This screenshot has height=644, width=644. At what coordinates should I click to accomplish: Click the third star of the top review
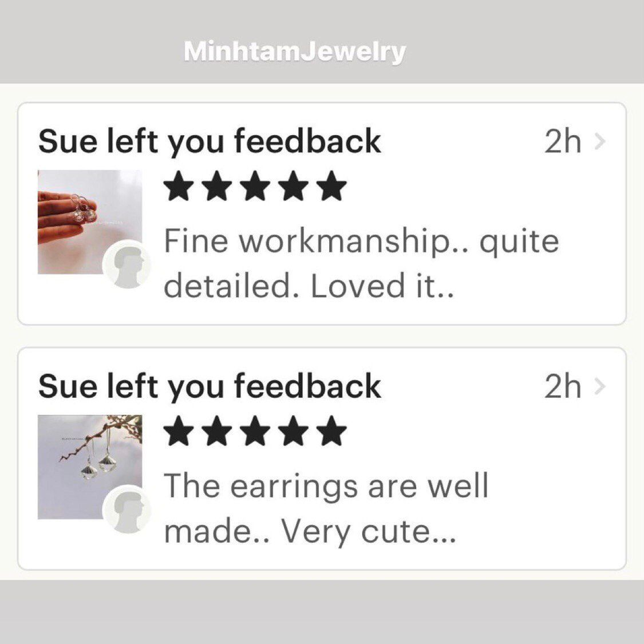255,188
